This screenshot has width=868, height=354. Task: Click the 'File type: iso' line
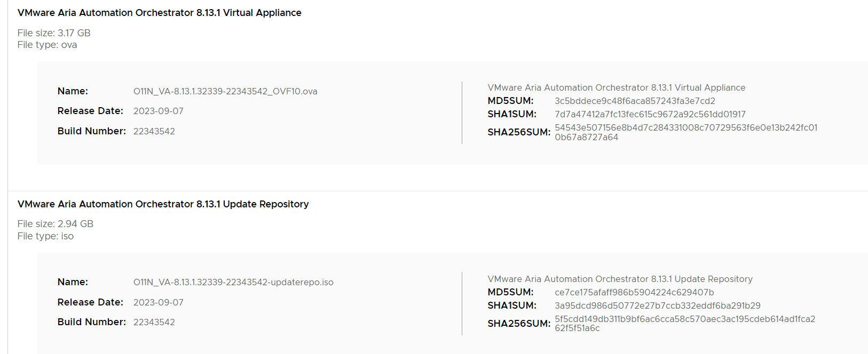tap(45, 236)
